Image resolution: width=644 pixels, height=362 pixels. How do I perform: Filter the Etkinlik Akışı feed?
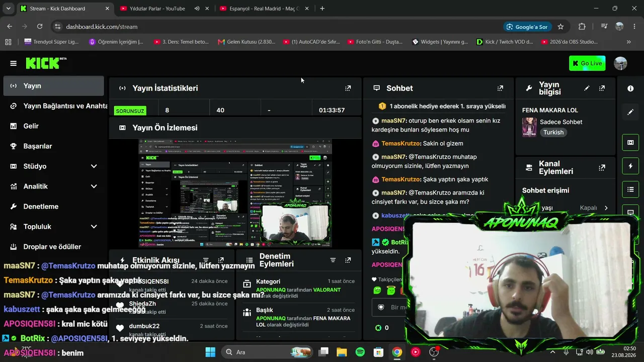[x=206, y=260]
